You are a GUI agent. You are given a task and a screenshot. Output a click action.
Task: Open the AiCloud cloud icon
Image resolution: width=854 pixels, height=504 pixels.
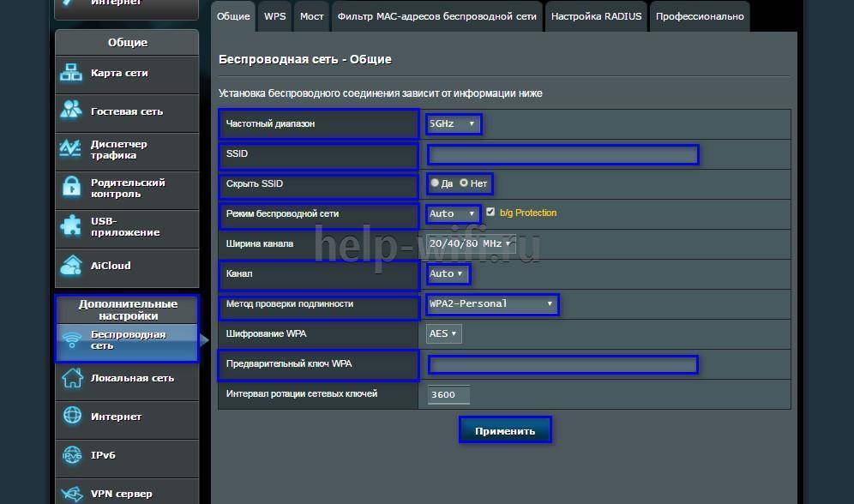click(71, 266)
